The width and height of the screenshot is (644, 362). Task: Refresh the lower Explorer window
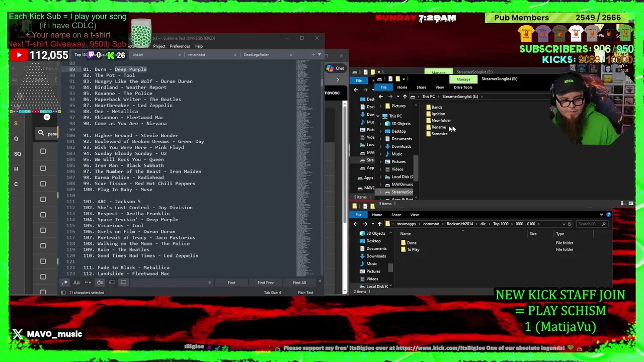point(570,224)
